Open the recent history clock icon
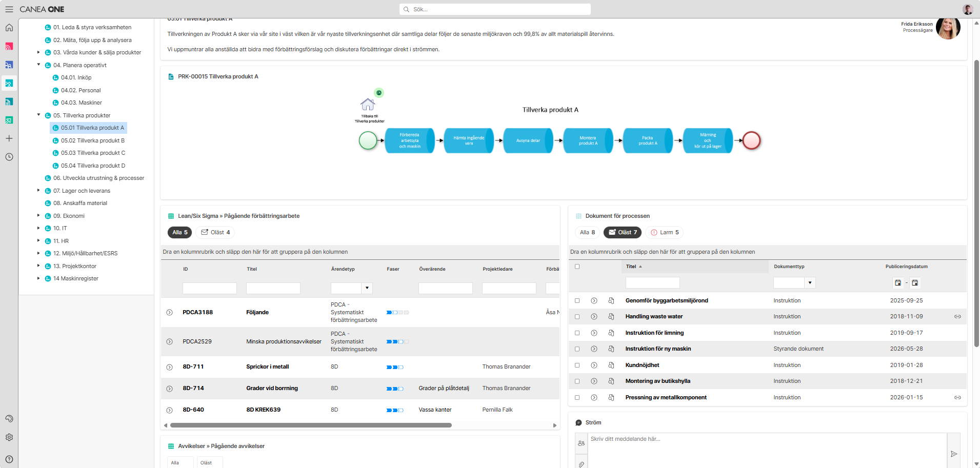Screen dimensions: 980x468 tap(9, 157)
